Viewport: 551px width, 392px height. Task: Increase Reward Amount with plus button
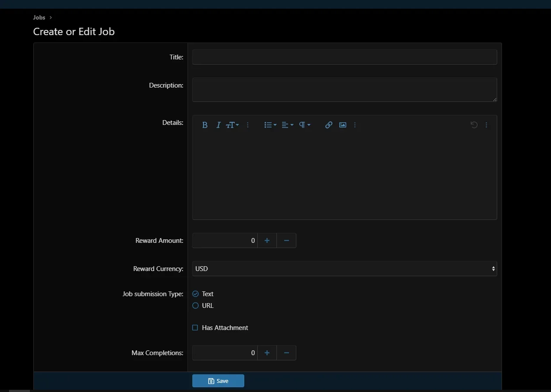(267, 241)
